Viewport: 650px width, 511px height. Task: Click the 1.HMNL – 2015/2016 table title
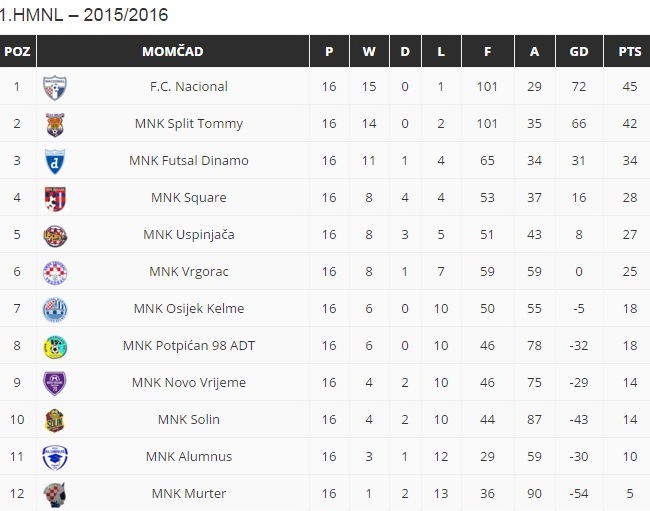[84, 14]
